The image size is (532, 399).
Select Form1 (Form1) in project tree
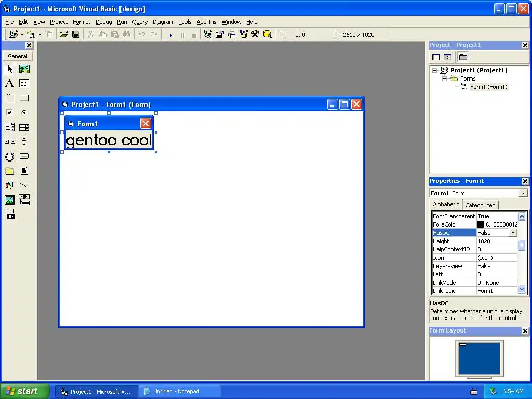click(x=488, y=87)
